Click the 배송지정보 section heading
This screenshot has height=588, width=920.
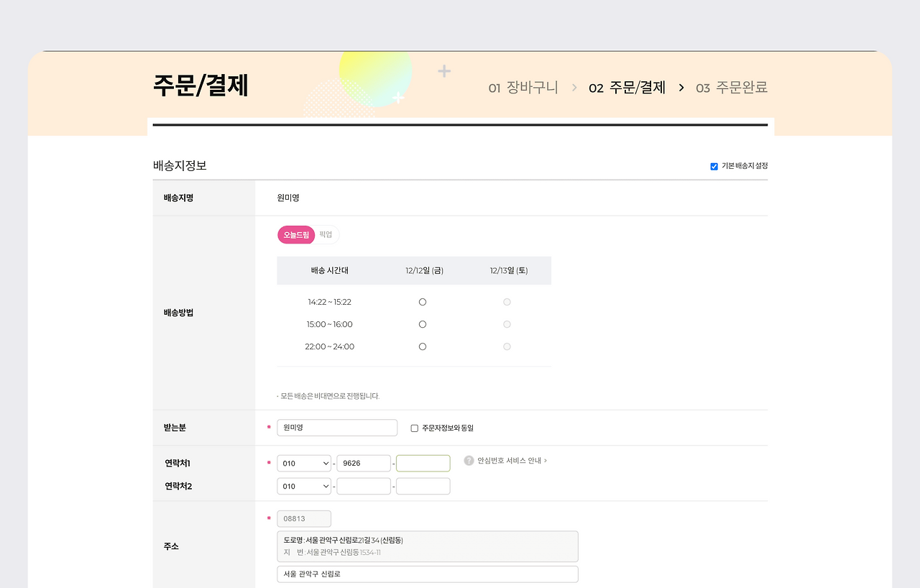tap(180, 165)
